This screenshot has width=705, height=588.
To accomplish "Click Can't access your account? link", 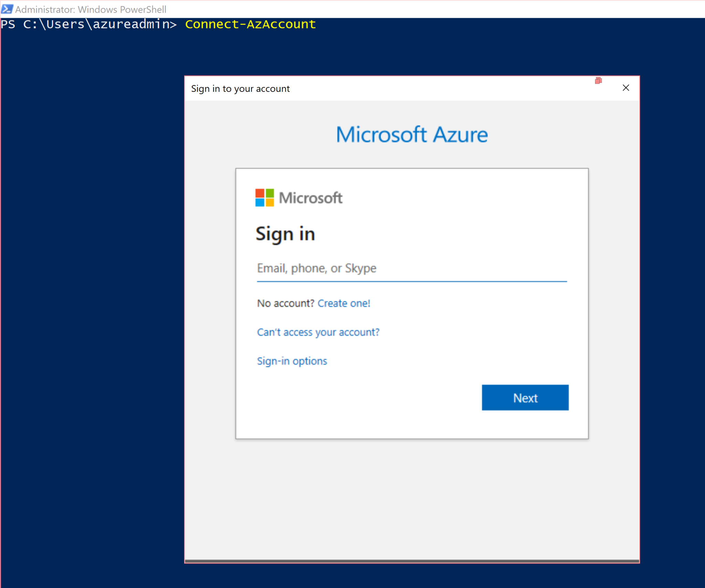I will [318, 332].
